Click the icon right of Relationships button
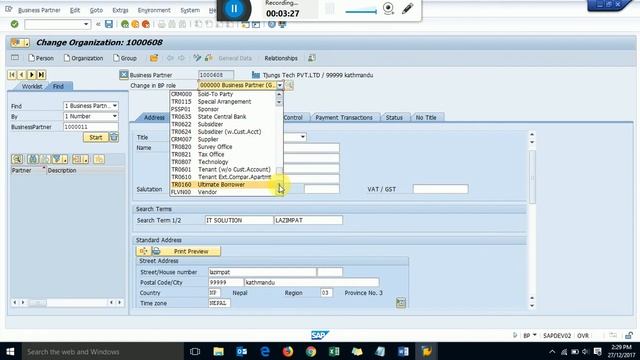This screenshot has width=640, height=360. pos(312,58)
